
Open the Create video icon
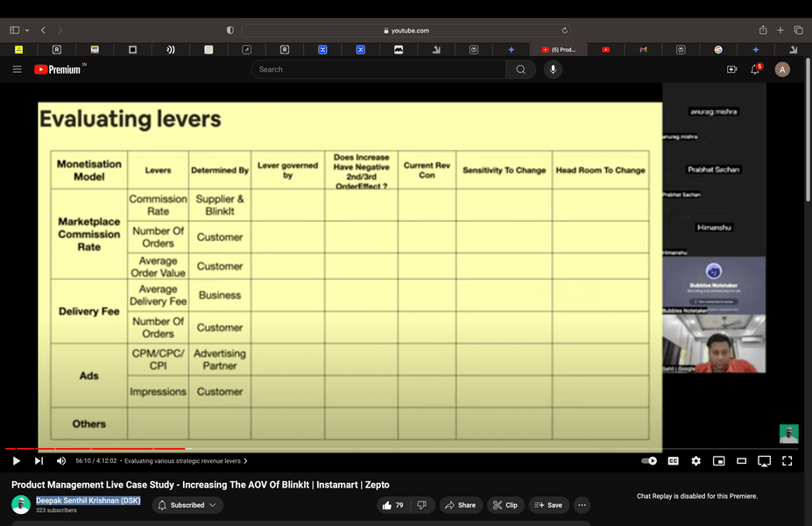pos(731,69)
